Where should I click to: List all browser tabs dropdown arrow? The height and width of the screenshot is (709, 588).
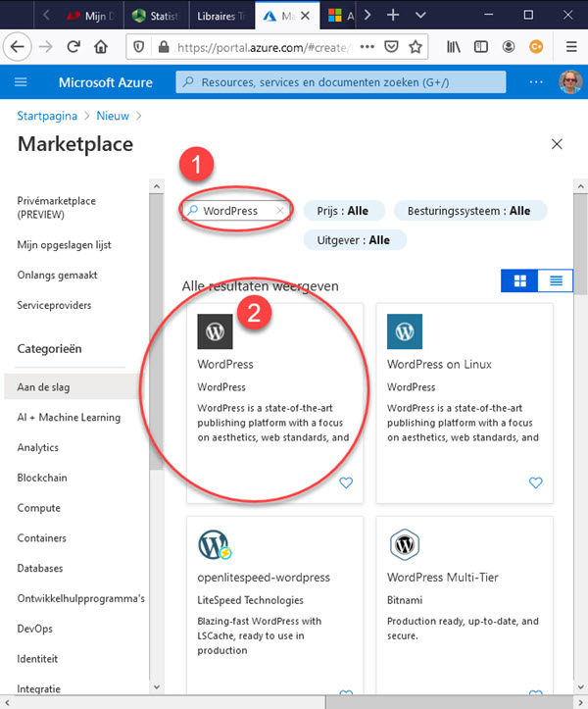420,16
